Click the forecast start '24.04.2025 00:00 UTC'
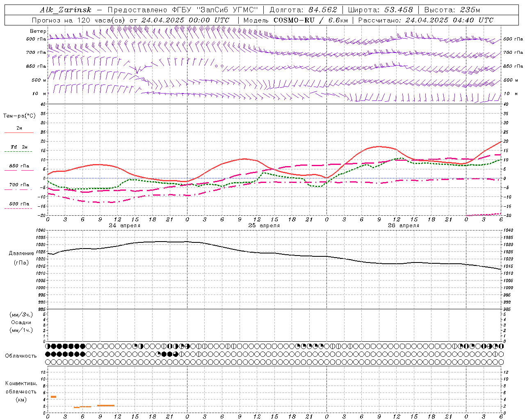Screen dimensions: 525x420 pyautogui.click(x=185, y=20)
